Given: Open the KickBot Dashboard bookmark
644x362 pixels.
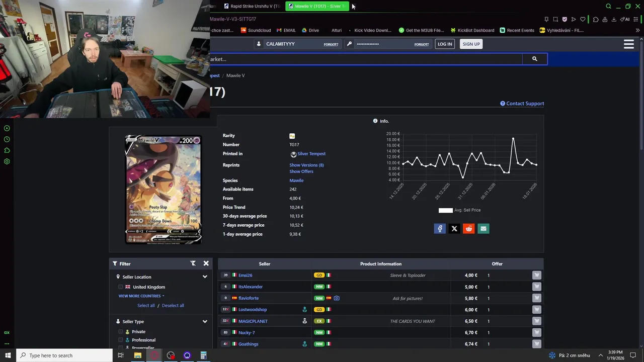Looking at the screenshot, I should [x=472, y=30].
